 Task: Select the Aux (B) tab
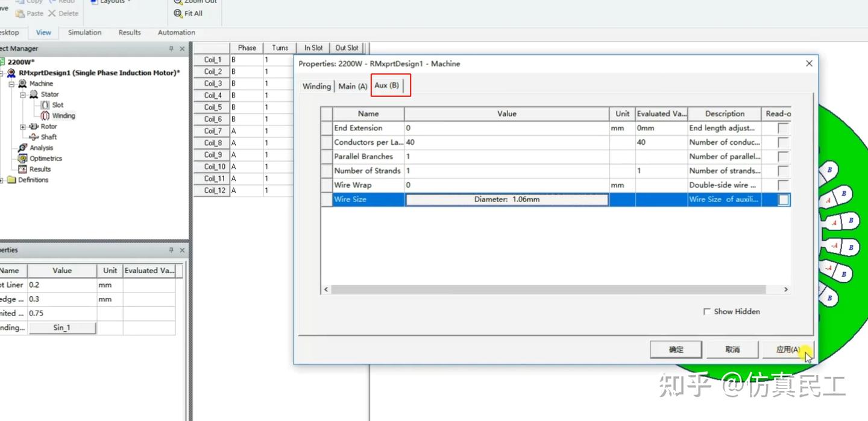[x=387, y=86]
